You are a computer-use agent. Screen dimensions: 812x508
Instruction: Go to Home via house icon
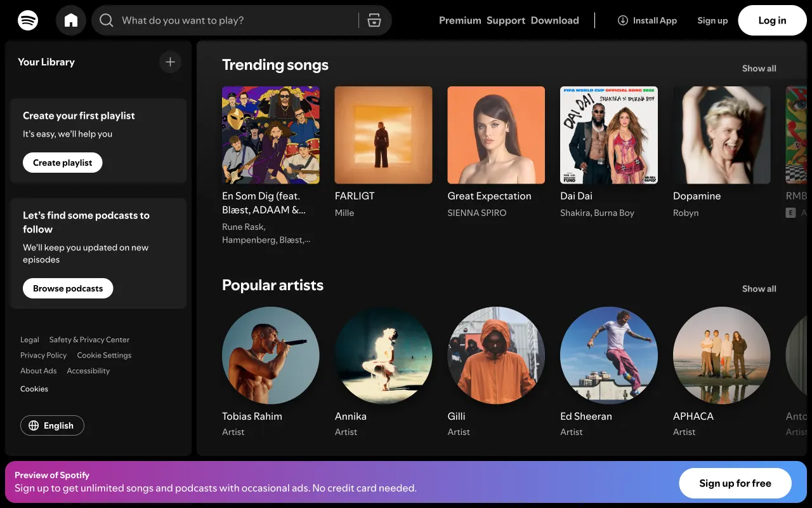pyautogui.click(x=71, y=20)
